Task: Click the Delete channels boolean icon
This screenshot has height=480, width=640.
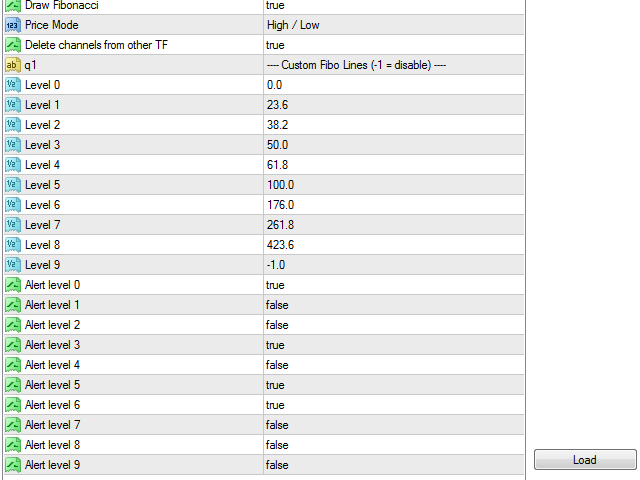Action: pos(13,45)
